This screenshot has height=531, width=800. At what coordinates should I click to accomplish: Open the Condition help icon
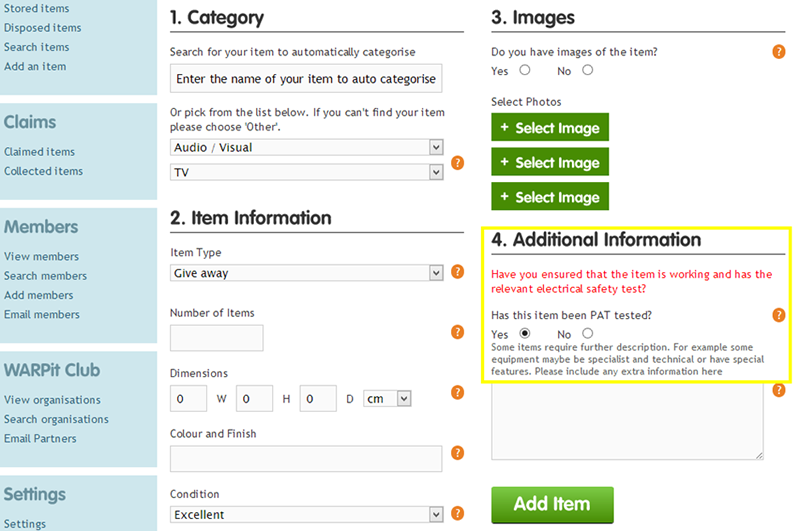458,513
